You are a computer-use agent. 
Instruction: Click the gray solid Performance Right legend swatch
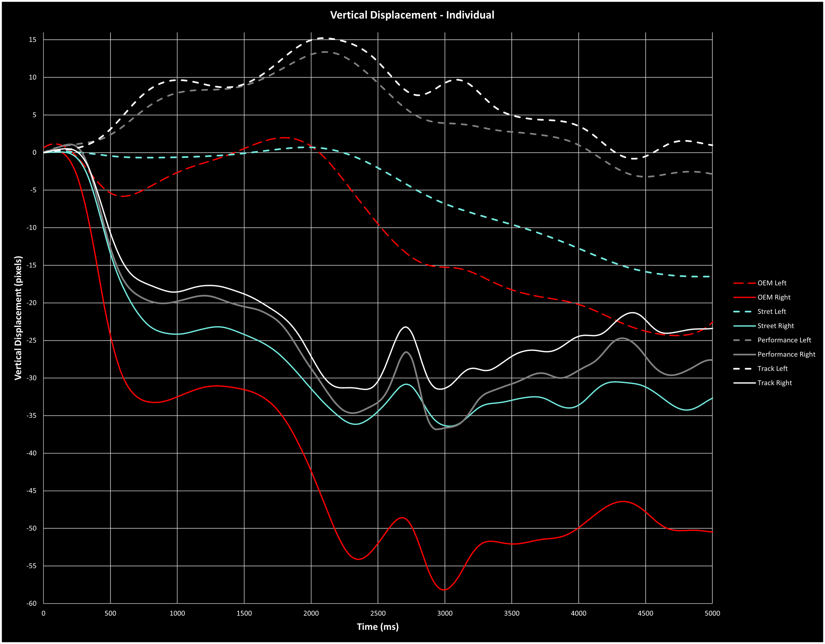pos(744,354)
